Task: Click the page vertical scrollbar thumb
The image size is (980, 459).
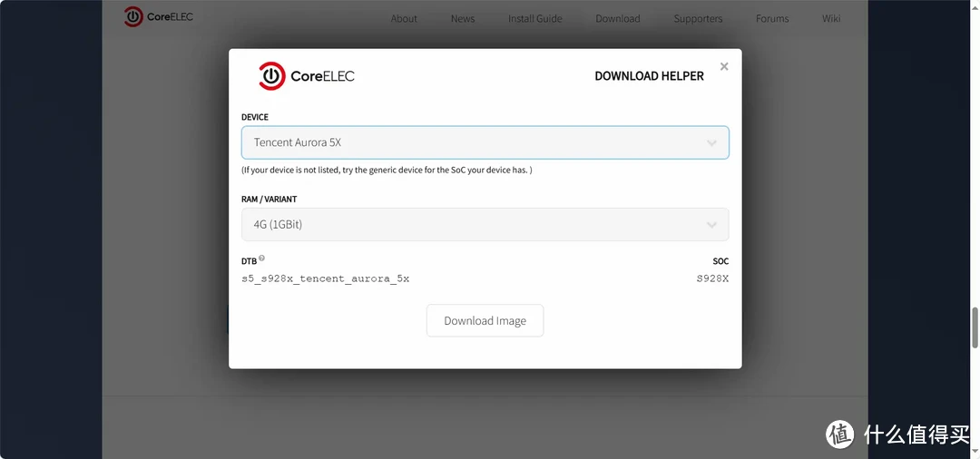Action: (x=975, y=327)
